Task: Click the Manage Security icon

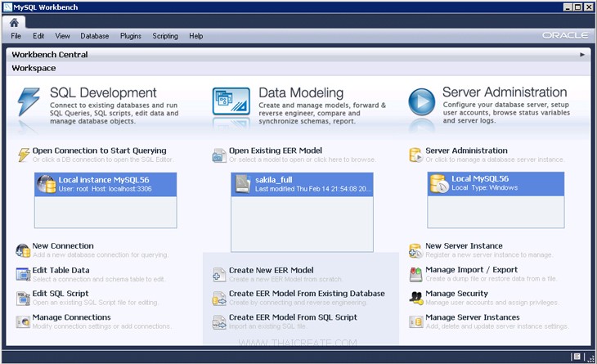Action: click(x=415, y=298)
